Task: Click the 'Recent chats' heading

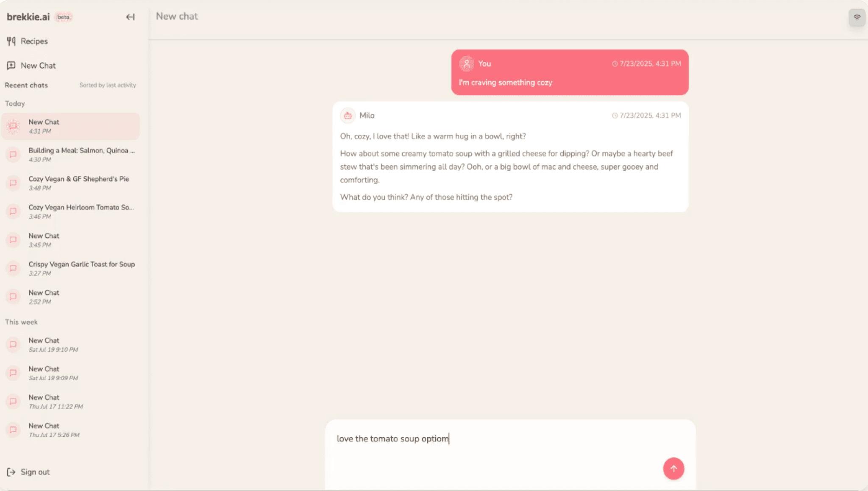Action: [26, 85]
